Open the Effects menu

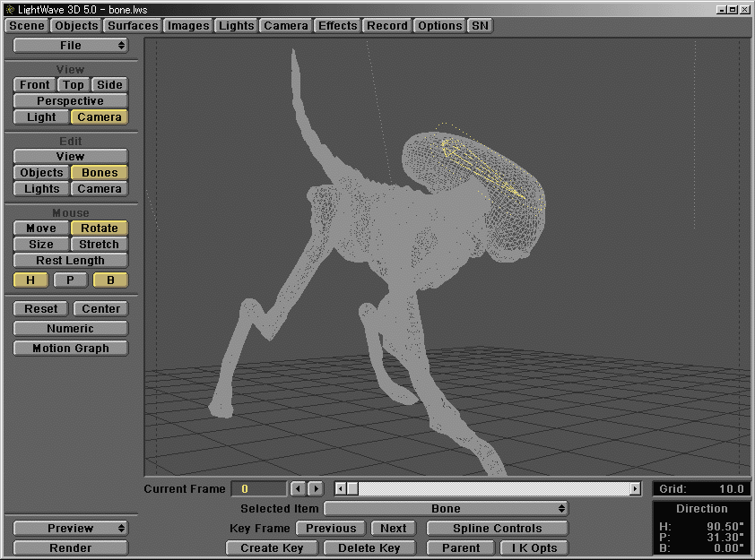click(337, 25)
